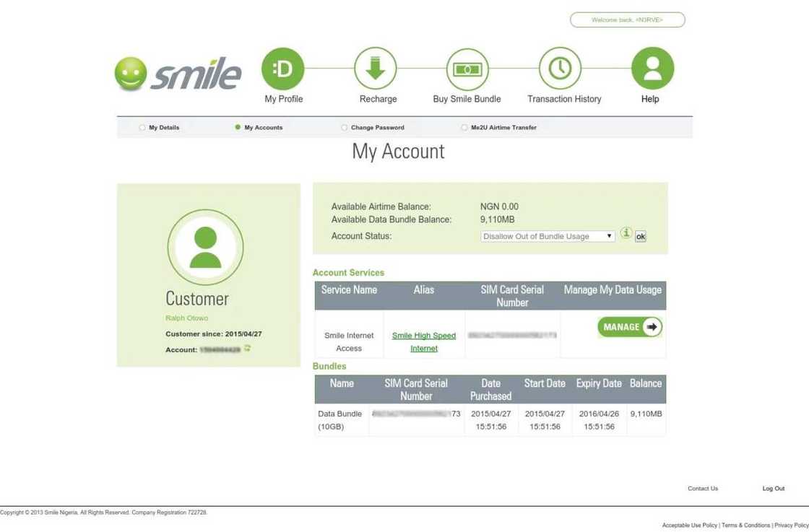Open the Privacy Policy
This screenshot has width=809, height=532.
(791, 525)
